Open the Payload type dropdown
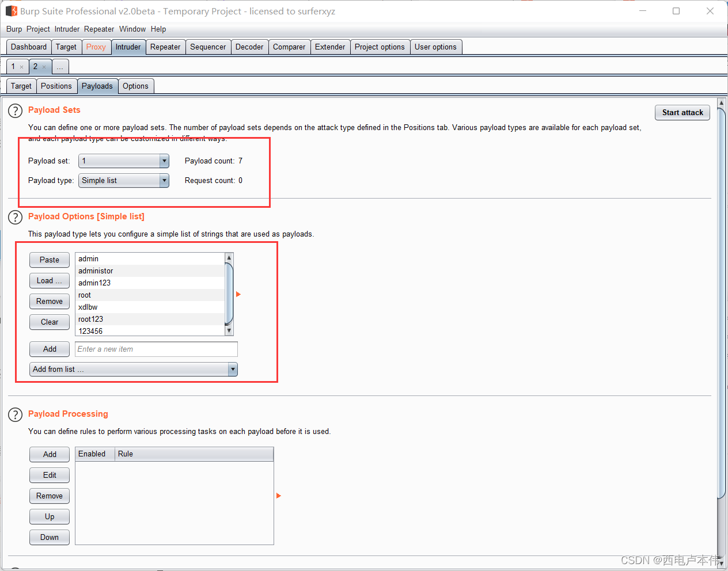728x571 pixels. 124,181
